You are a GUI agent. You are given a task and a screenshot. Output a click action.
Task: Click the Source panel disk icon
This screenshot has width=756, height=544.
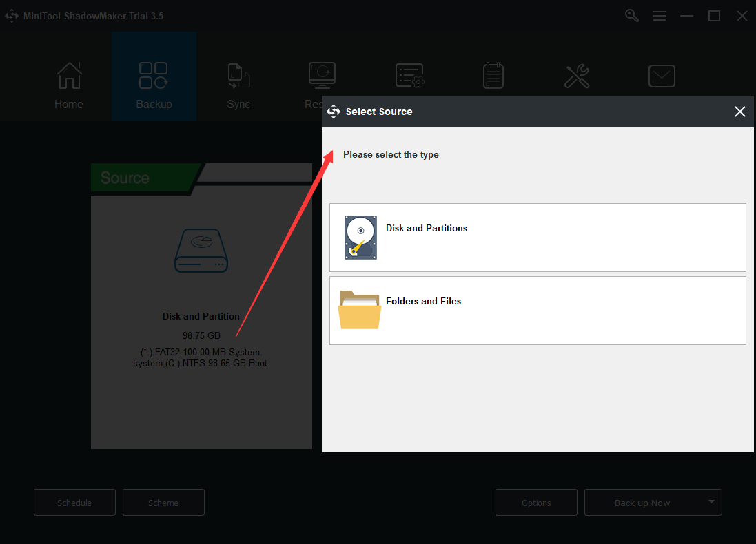(x=201, y=251)
